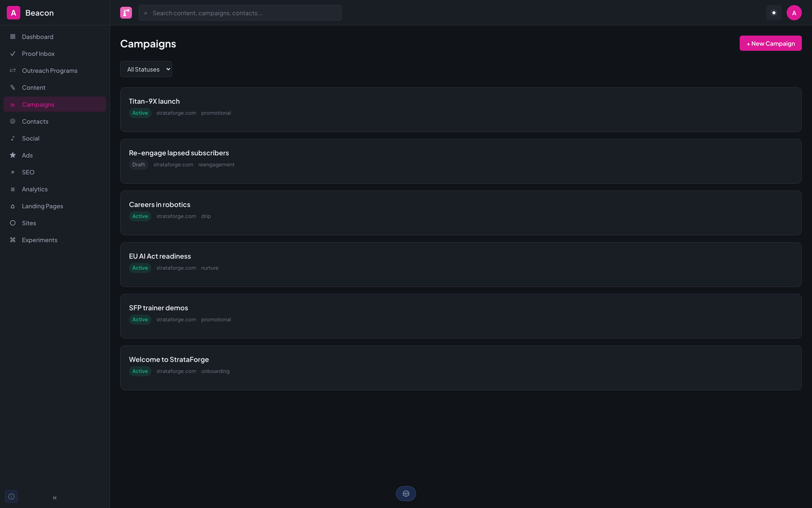
Task: Toggle the light/dark theme button
Action: (774, 12)
